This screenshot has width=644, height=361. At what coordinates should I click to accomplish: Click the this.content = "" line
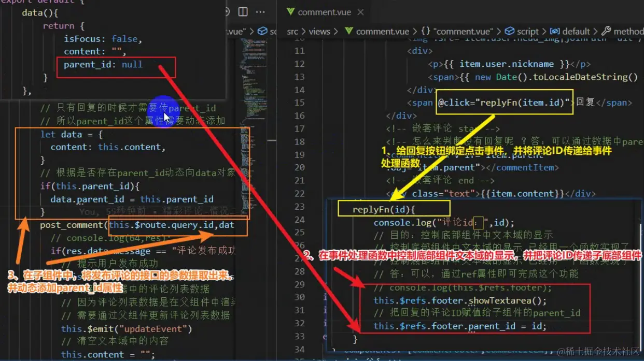point(108,355)
